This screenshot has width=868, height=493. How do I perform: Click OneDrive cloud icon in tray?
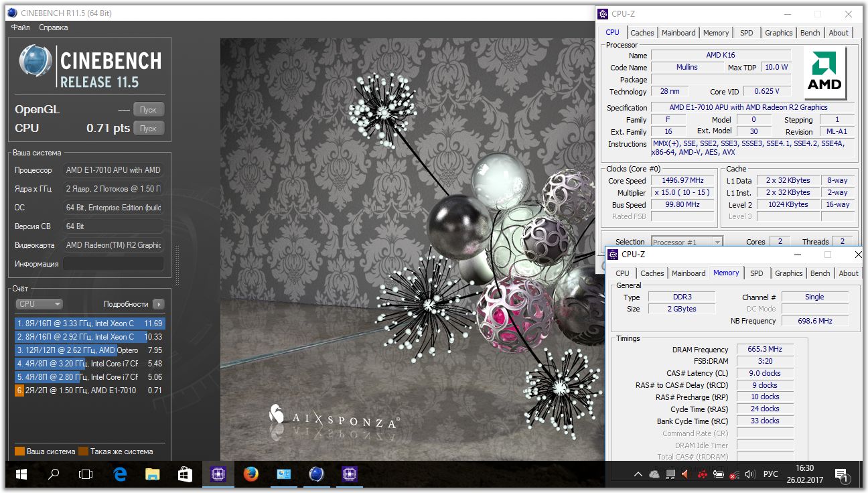[654, 474]
